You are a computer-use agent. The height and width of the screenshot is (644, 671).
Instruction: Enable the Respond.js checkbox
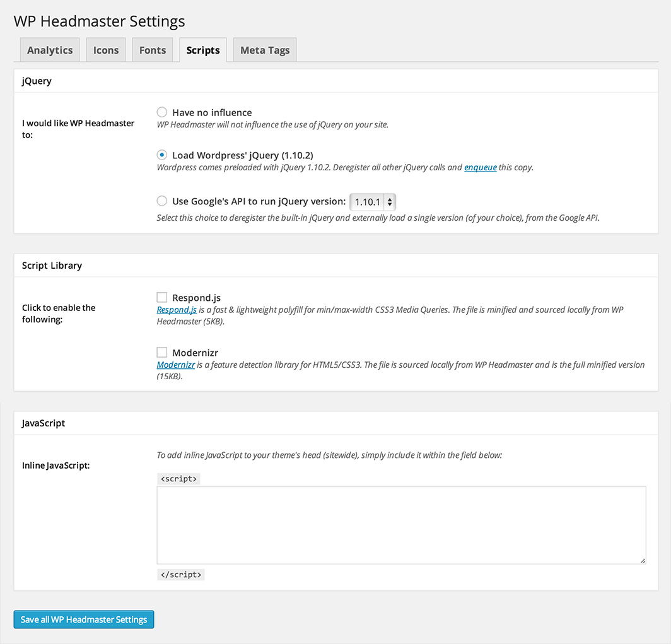162,298
